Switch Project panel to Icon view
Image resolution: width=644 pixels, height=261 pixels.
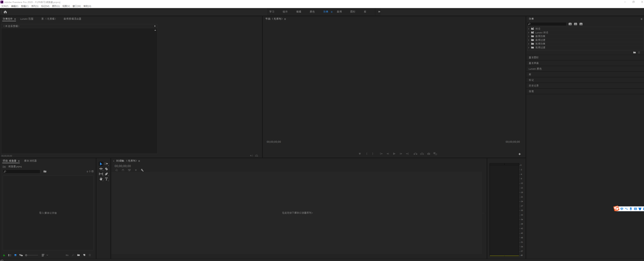click(x=15, y=255)
